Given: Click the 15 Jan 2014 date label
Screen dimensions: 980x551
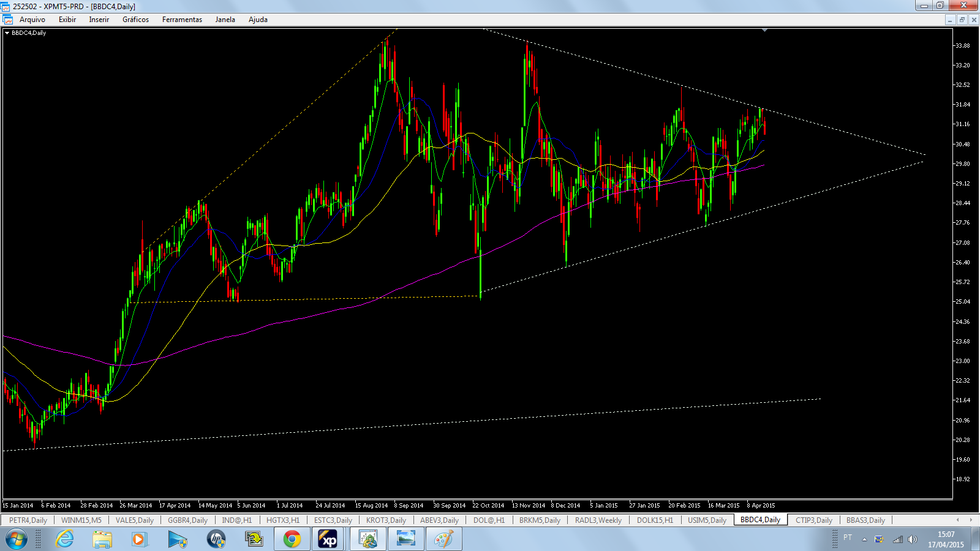Looking at the screenshot, I should 18,506.
